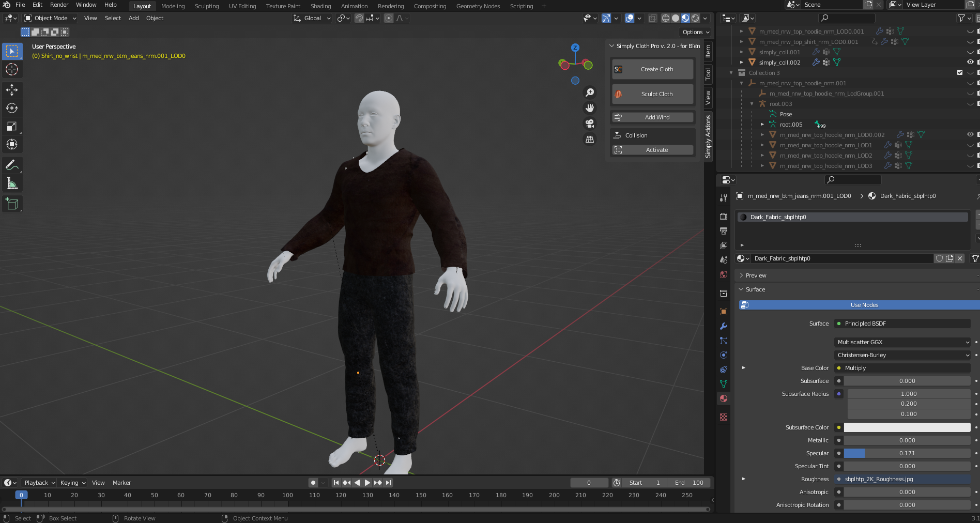The image size is (980, 523).
Task: Click the viewport zoom magnifier icon
Action: pyautogui.click(x=590, y=93)
